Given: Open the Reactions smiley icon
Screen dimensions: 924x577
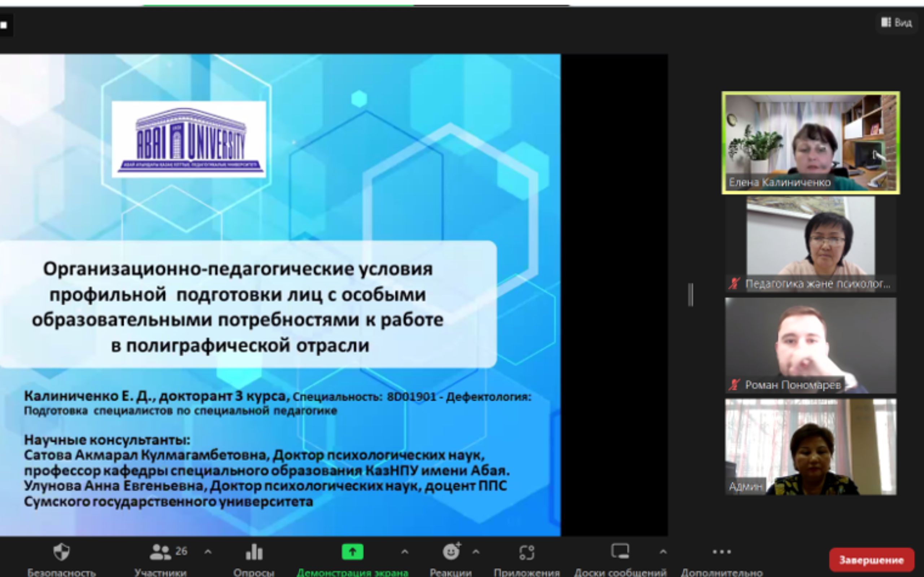Looking at the screenshot, I should tap(451, 552).
